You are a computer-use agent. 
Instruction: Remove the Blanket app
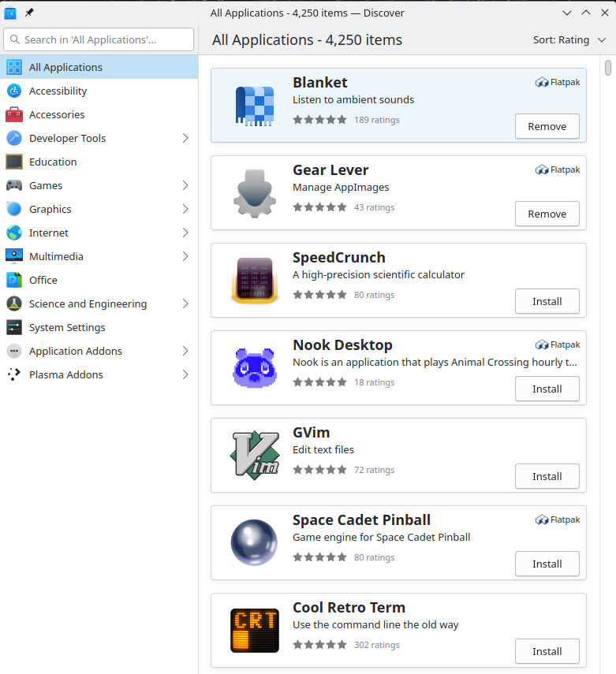547,126
